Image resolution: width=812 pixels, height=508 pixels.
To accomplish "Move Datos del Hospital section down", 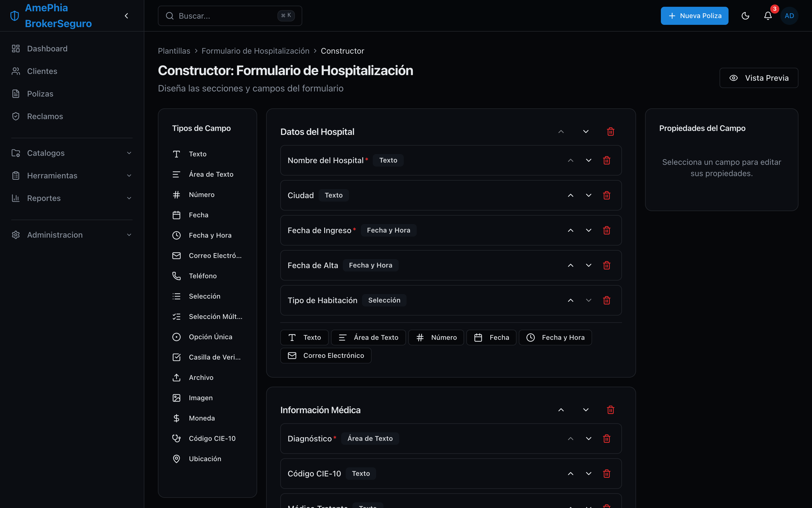I will [x=586, y=132].
